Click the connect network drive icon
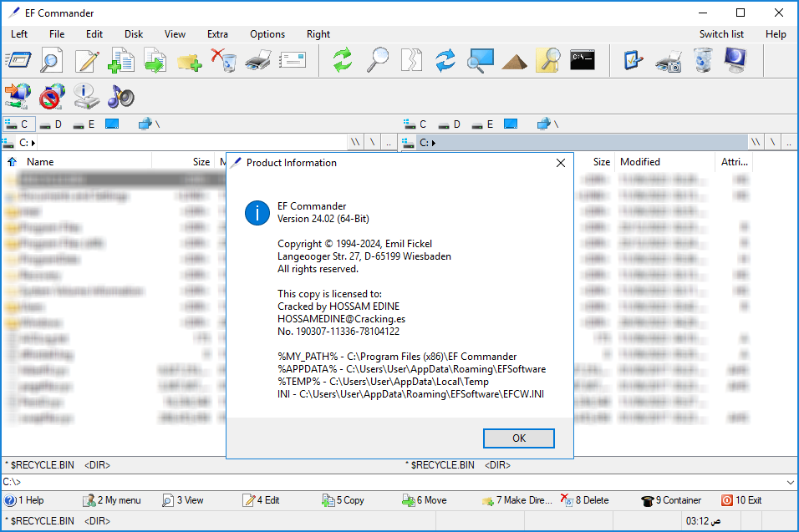Screen dimensions: 799x532 coord(18,96)
